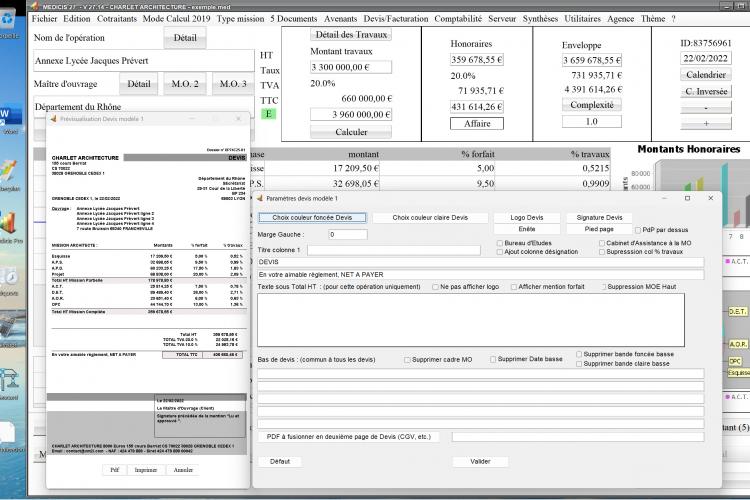Enable Afficher mention forfait

click(514, 287)
